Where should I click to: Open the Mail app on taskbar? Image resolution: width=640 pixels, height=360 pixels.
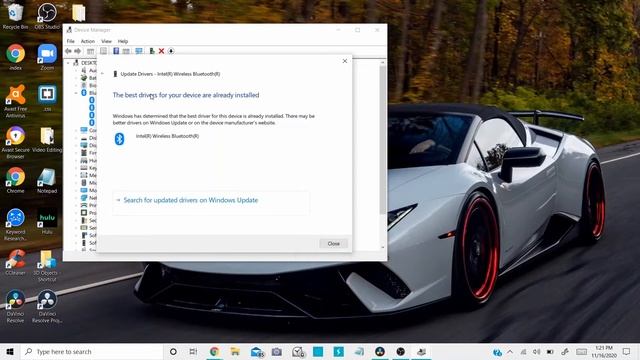pyautogui.click(x=257, y=351)
